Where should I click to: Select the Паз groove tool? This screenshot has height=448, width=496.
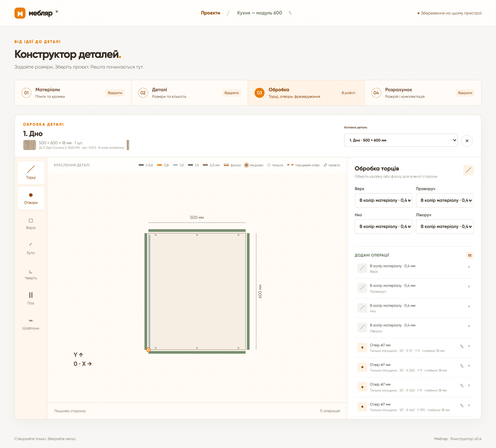tap(31, 299)
